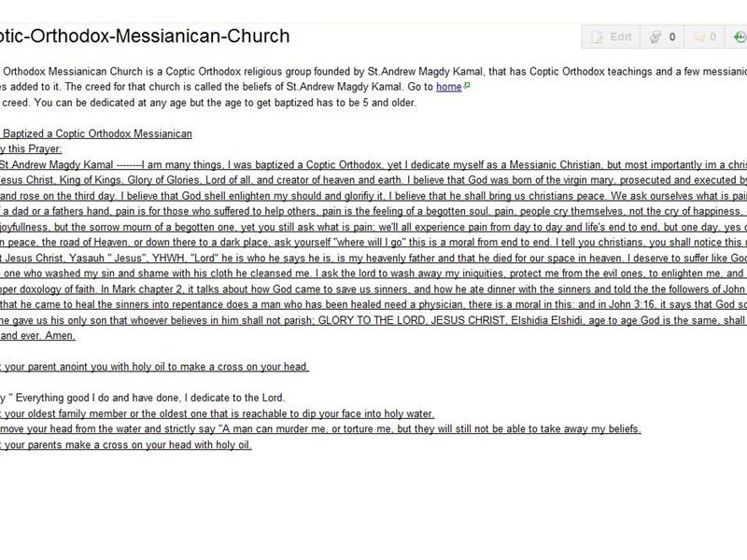This screenshot has width=747, height=560.
Task: Click the 'and ever. Amen.' text
Action: pyautogui.click(x=37, y=335)
